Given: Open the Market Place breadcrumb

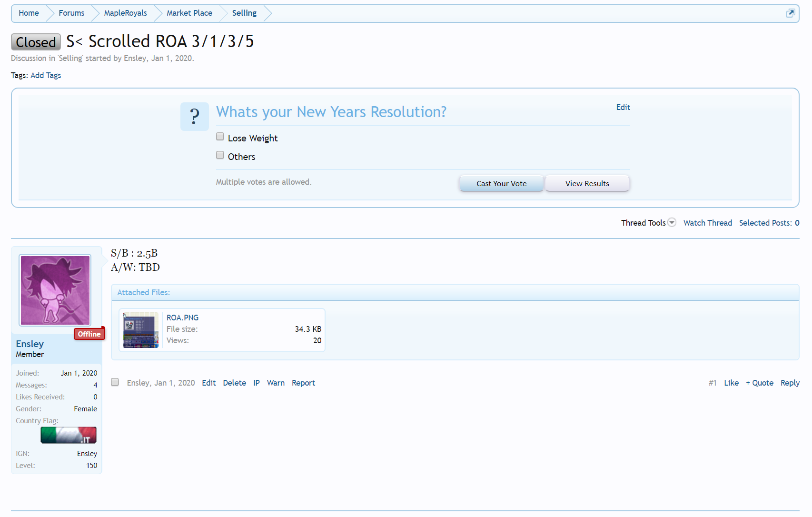Looking at the screenshot, I should [189, 13].
